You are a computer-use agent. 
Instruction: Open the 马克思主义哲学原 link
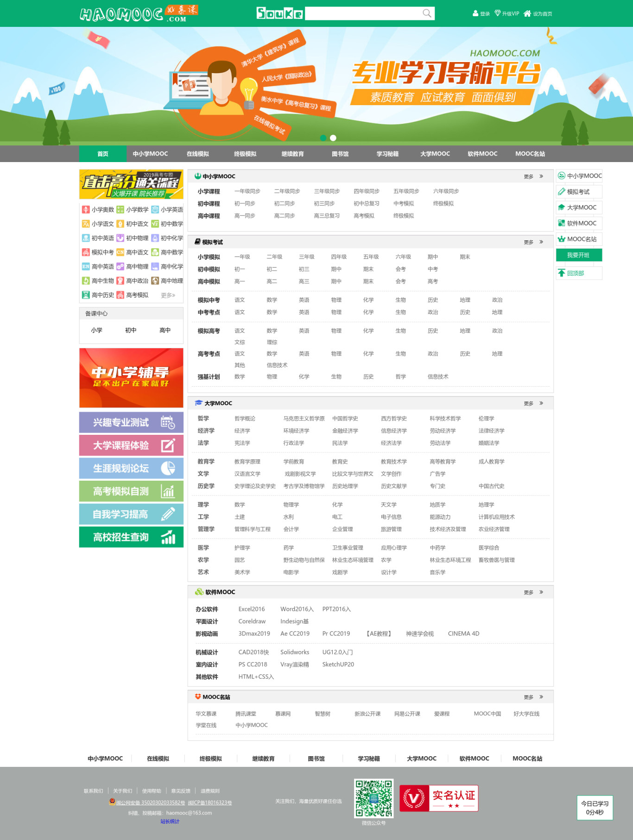point(304,419)
